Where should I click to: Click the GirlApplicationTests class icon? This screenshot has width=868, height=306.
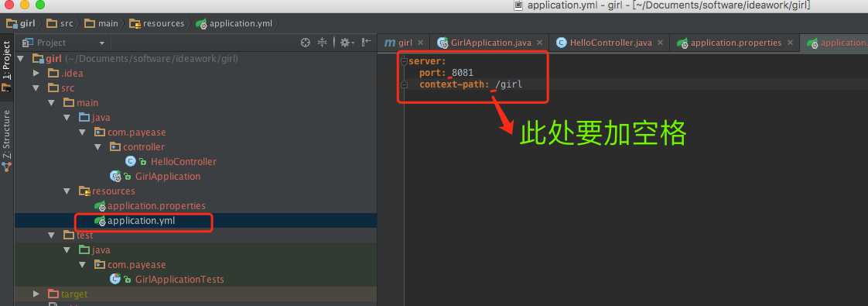tap(116, 280)
